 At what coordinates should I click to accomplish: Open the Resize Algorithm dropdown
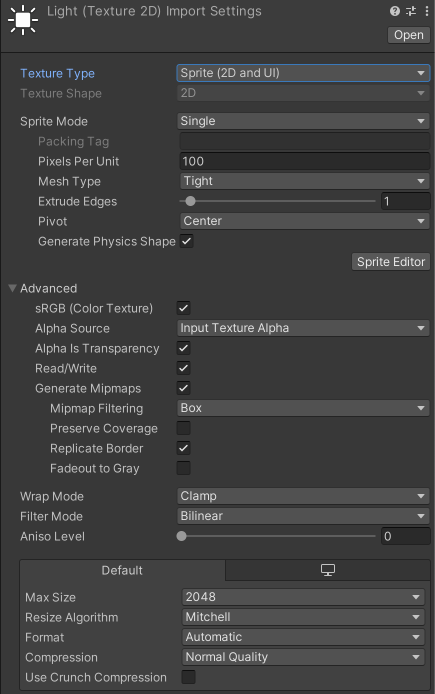point(303,617)
